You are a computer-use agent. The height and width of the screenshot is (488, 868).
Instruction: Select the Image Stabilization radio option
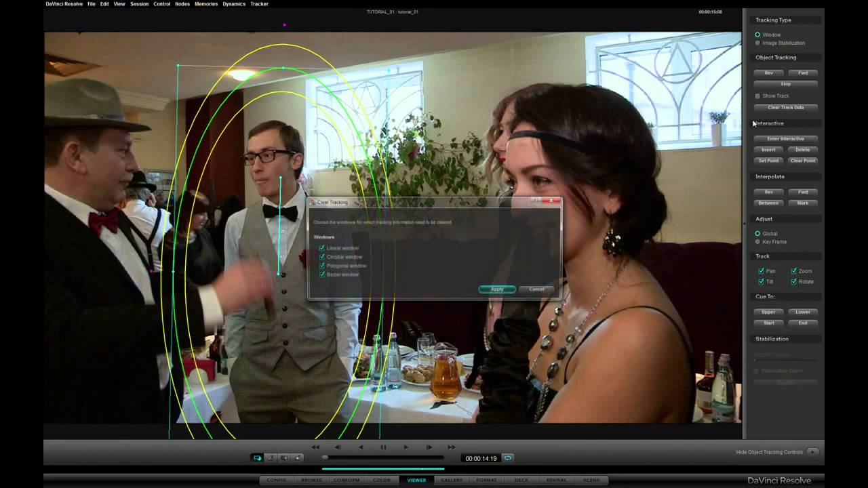pos(757,43)
